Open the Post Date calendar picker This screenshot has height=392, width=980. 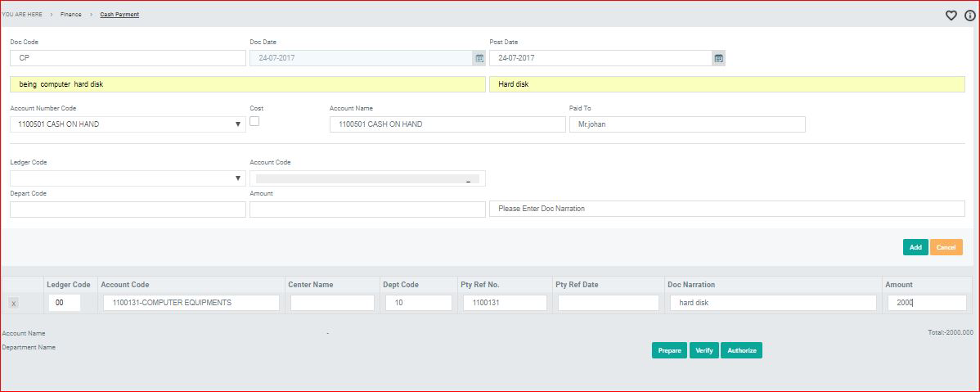coord(718,58)
